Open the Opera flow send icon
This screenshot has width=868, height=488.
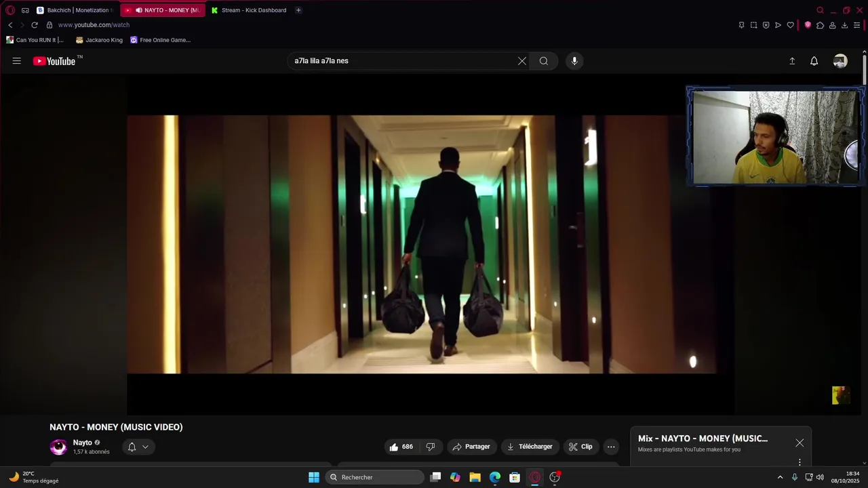pyautogui.click(x=778, y=25)
